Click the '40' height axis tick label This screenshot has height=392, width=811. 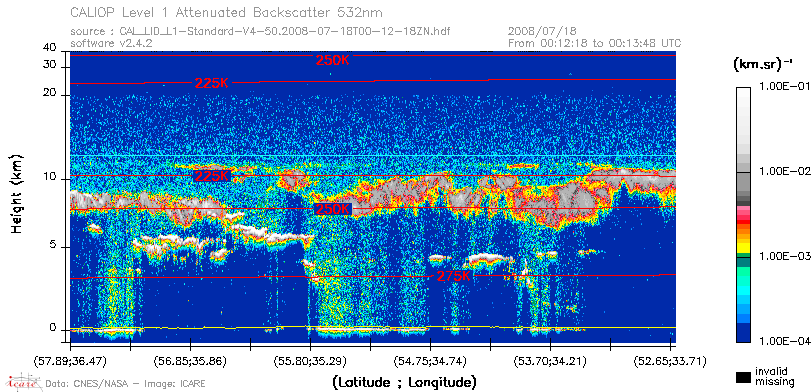tap(50, 48)
